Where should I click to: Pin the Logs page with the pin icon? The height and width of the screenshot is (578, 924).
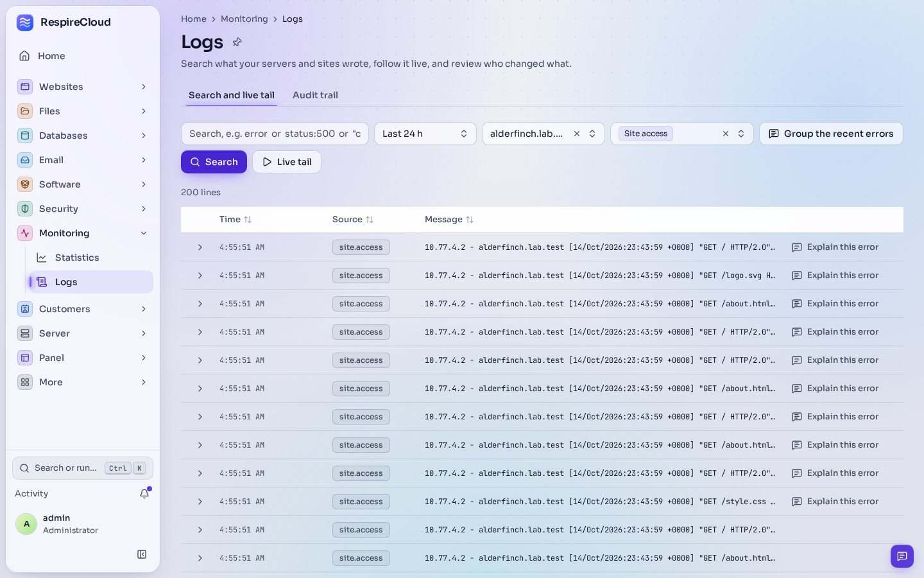[x=237, y=42]
